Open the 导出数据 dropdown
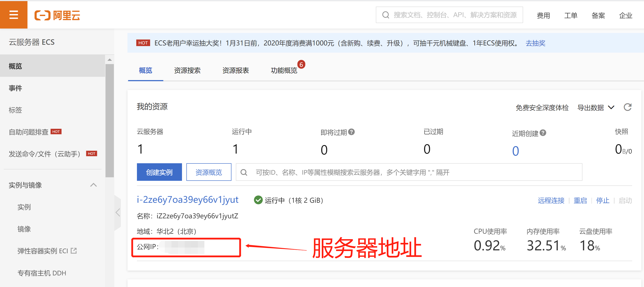 [596, 108]
